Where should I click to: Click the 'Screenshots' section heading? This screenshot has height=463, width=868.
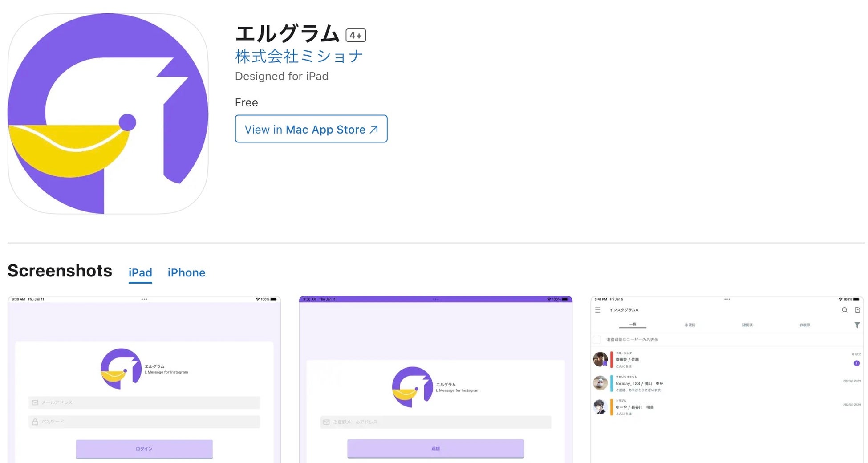60,271
